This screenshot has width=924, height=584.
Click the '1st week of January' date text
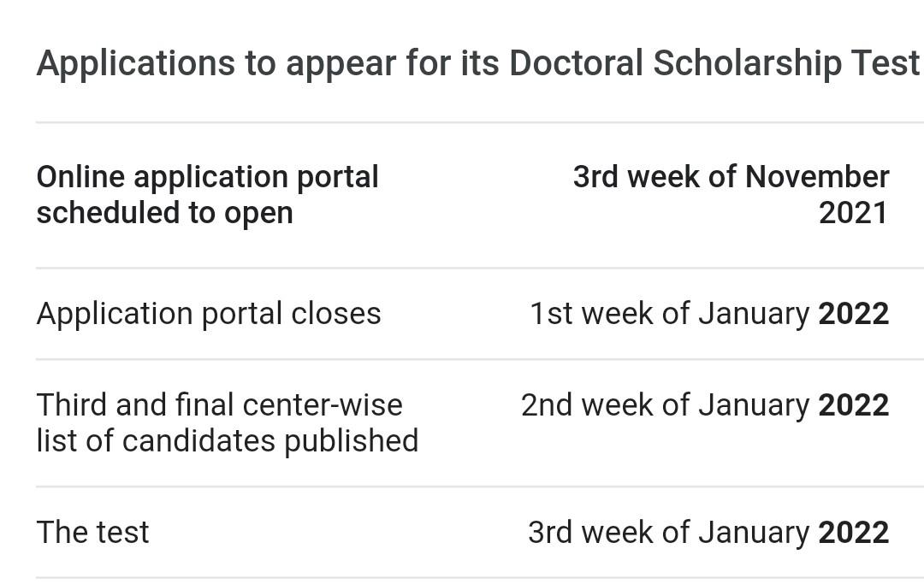[x=669, y=314]
